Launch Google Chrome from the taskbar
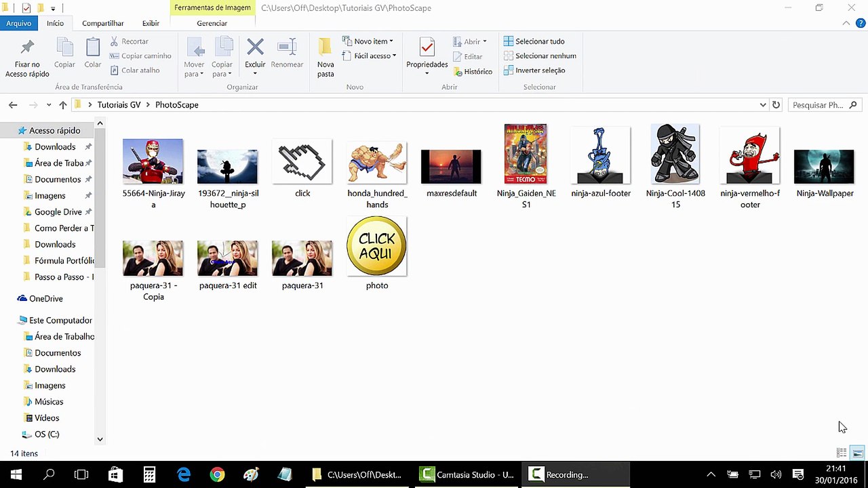Screen dimensions: 868x488 pyautogui.click(x=217, y=474)
